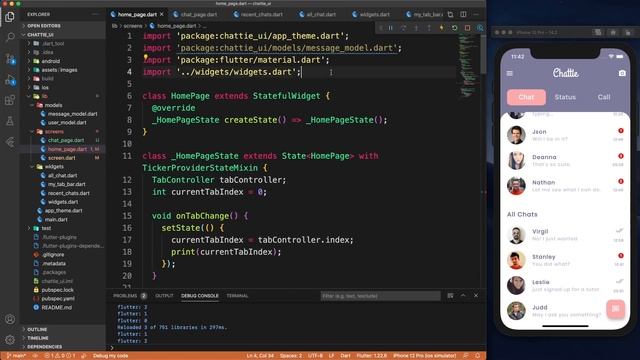Open the Search view in activity bar
This screenshot has height=360, width=640.
coord(10,38)
